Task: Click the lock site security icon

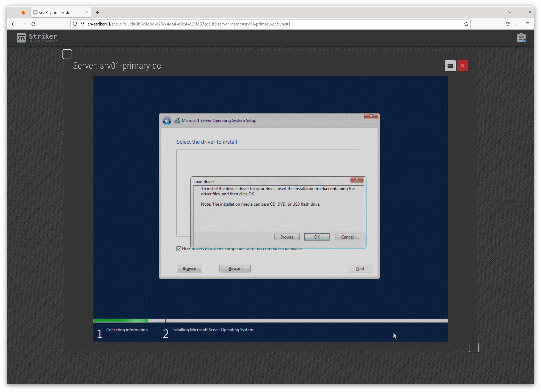Action: (82, 24)
